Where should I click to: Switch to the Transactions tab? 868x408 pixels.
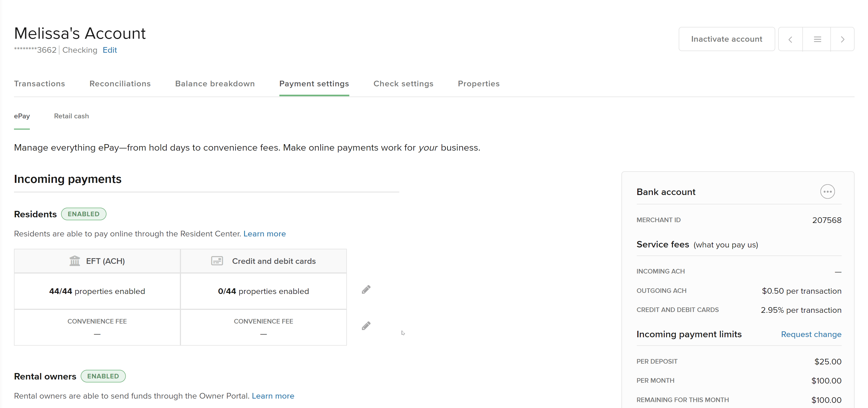(40, 84)
